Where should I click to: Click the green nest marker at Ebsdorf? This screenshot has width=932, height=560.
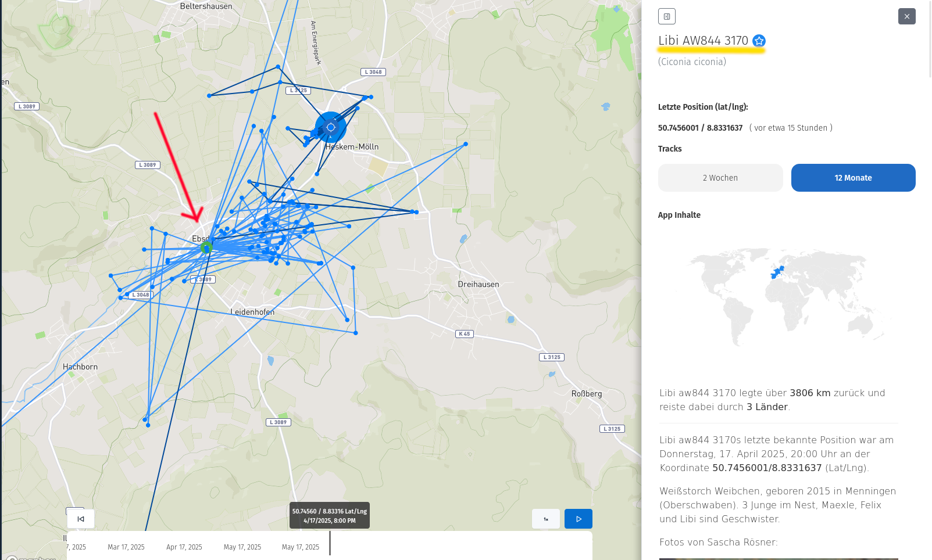pos(206,248)
